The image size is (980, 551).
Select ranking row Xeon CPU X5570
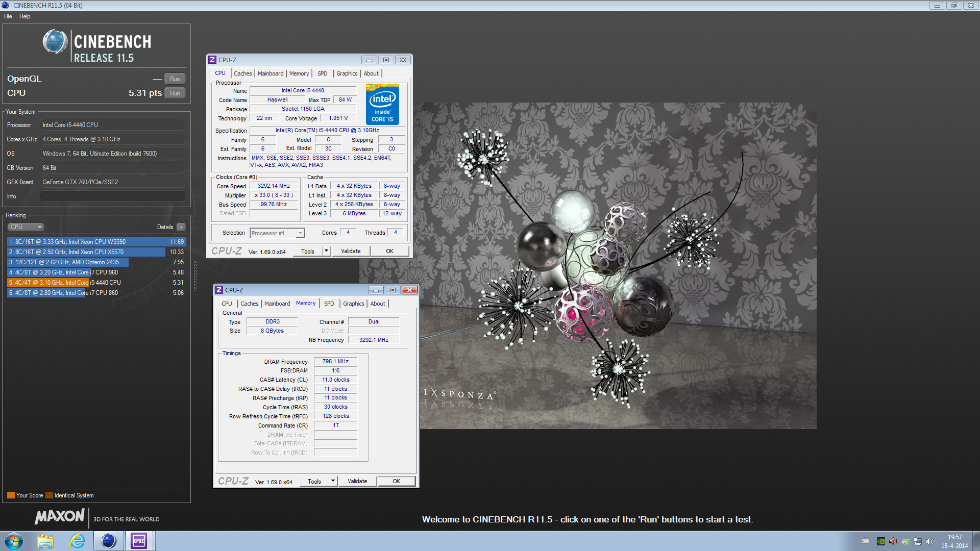point(96,252)
